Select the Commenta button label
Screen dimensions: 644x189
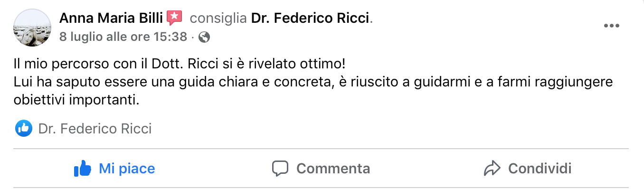pyautogui.click(x=333, y=168)
